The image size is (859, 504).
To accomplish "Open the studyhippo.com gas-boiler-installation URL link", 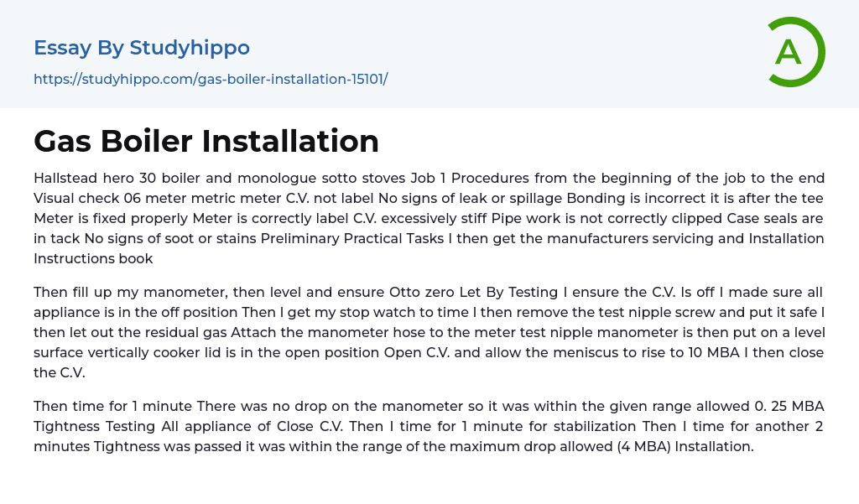I will point(211,80).
